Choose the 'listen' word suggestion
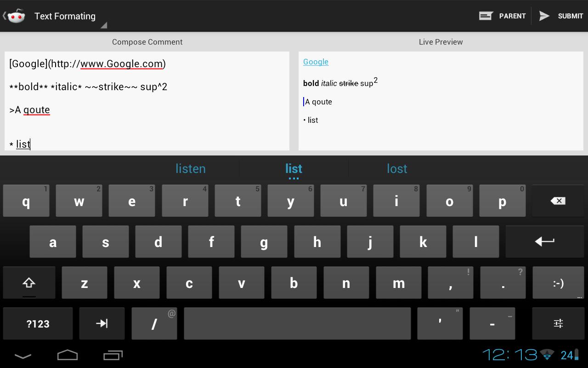Screen dimensions: 588x368 click(190, 168)
